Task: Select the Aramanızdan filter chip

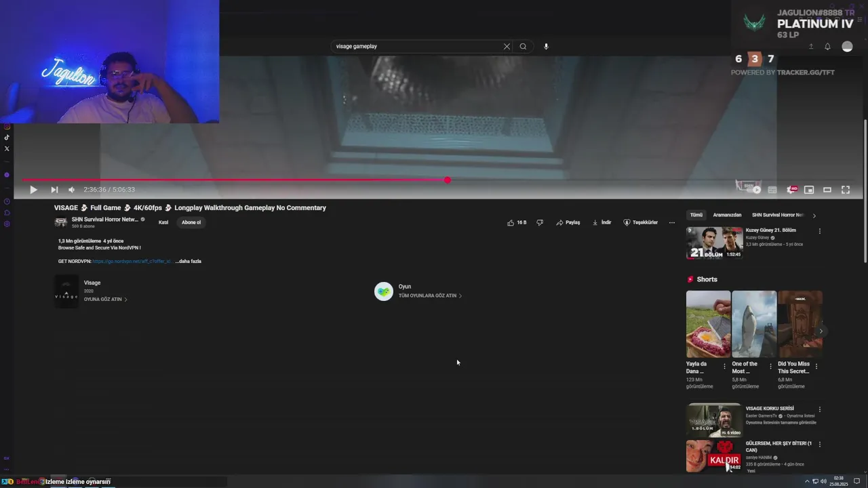Action: pos(727,215)
